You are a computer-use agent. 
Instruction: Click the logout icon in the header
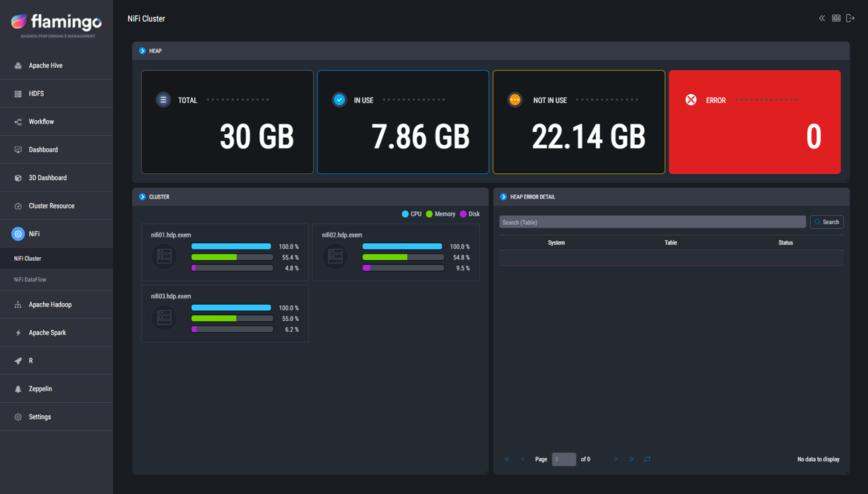tap(850, 18)
